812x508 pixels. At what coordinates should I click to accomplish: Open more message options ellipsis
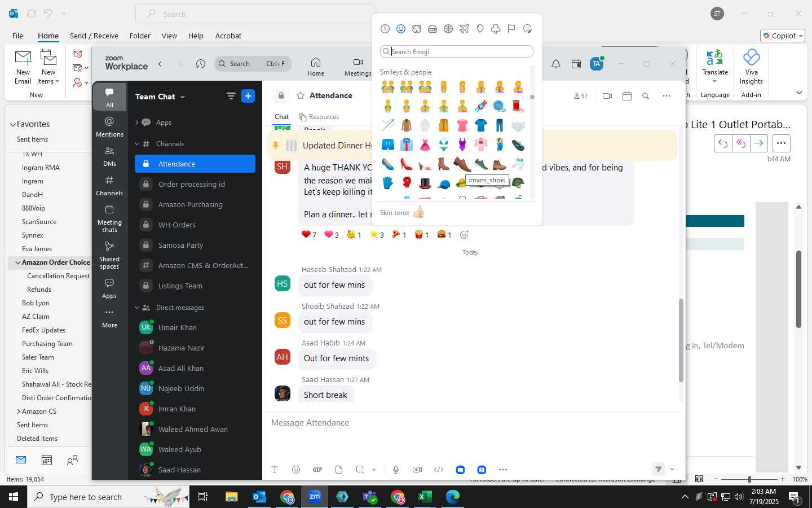coord(503,470)
